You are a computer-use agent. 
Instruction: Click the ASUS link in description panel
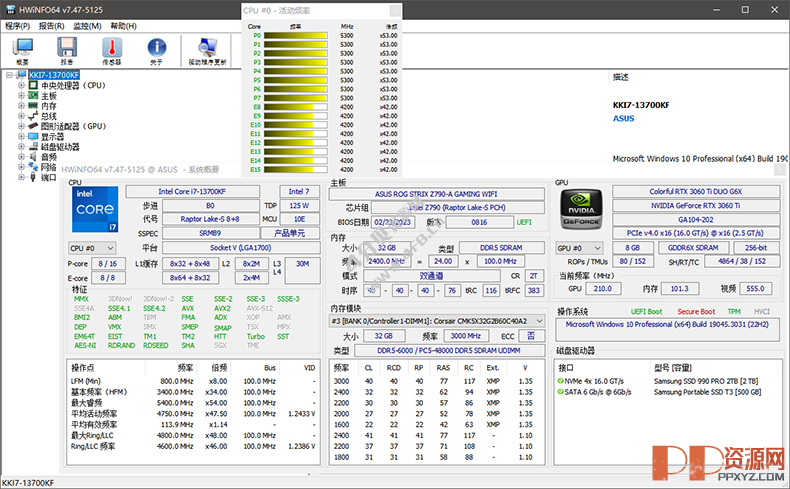tap(623, 119)
